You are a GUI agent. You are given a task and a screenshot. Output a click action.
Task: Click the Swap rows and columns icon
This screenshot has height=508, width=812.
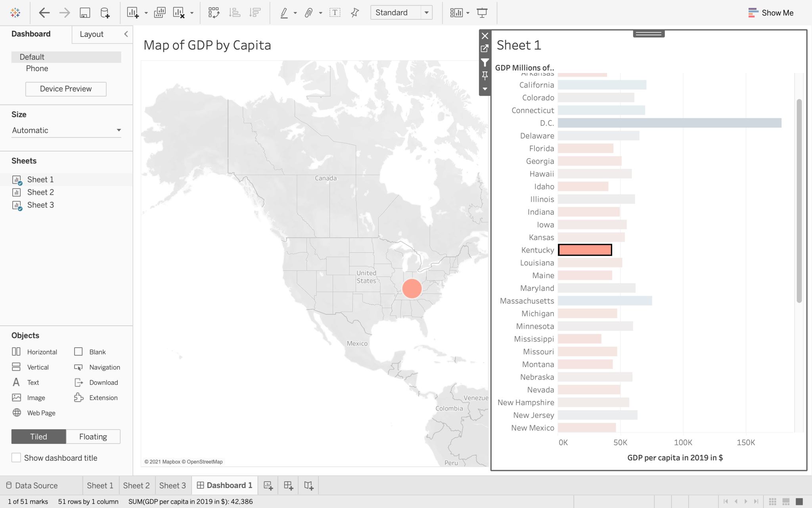pyautogui.click(x=214, y=13)
